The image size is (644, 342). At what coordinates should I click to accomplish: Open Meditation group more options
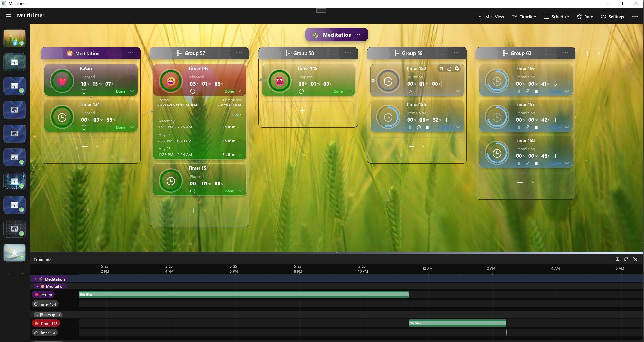(130, 53)
